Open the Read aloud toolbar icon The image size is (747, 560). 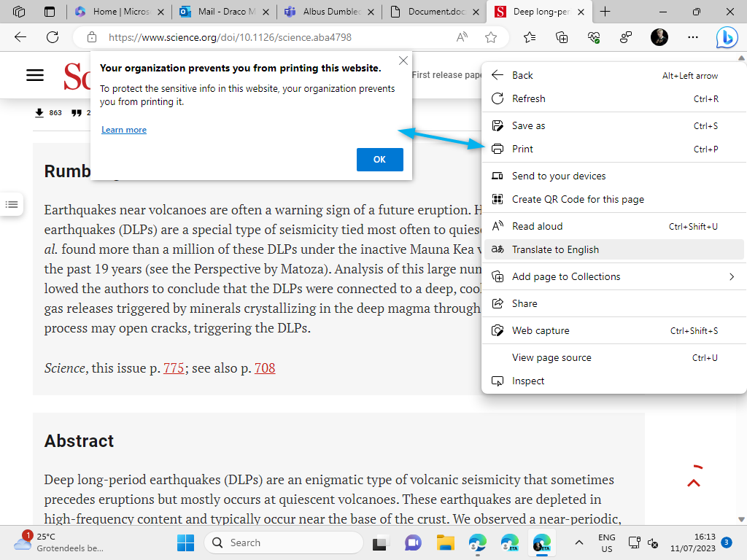[462, 37]
